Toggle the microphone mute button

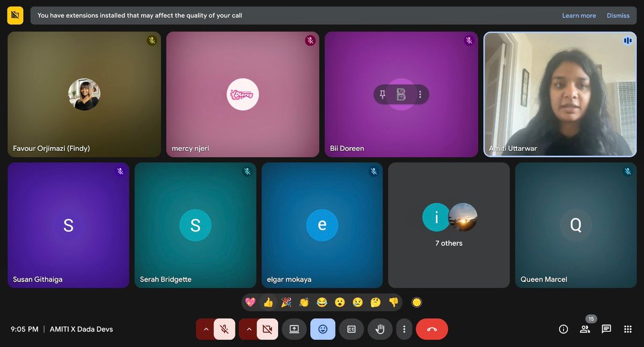224,329
